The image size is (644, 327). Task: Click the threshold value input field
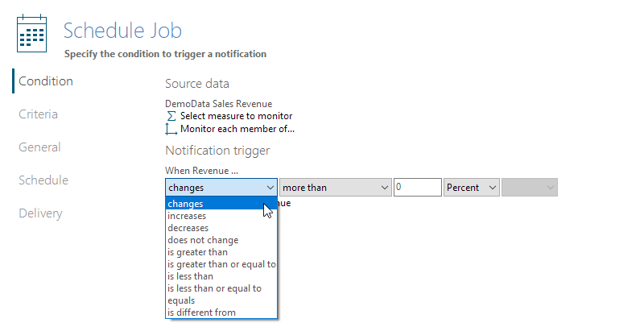(x=418, y=188)
